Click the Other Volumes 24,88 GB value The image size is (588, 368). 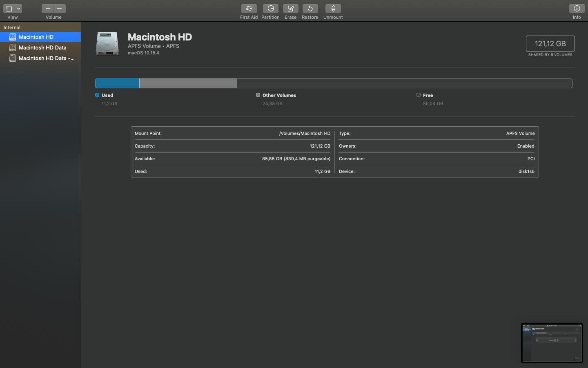tap(272, 103)
